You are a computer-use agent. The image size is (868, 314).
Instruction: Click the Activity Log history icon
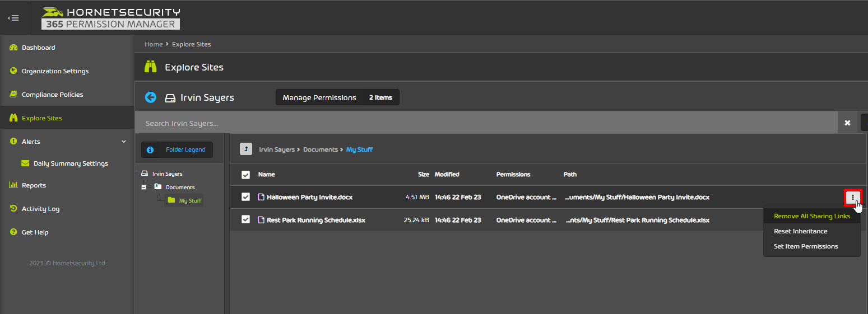13,209
